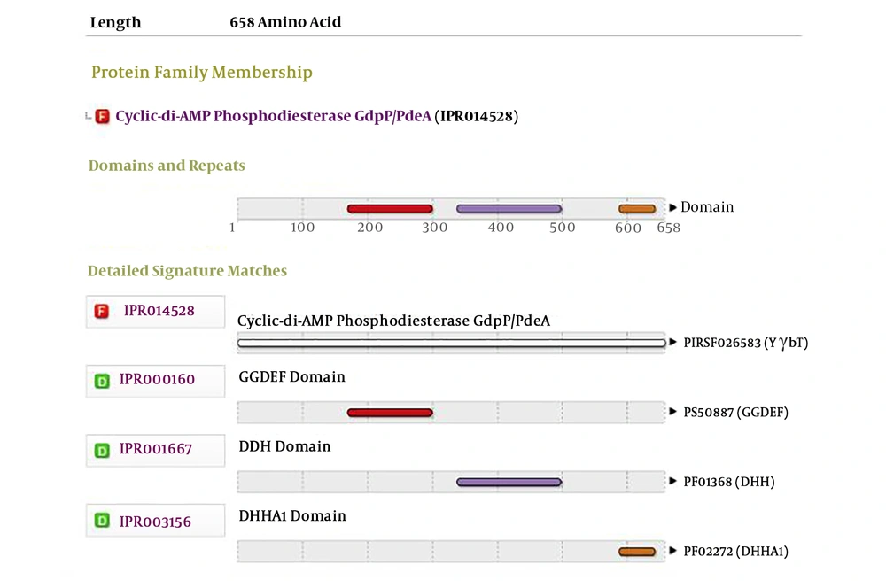Click the green D icon next to IPR001667
The width and height of the screenshot is (886, 588).
click(x=102, y=450)
